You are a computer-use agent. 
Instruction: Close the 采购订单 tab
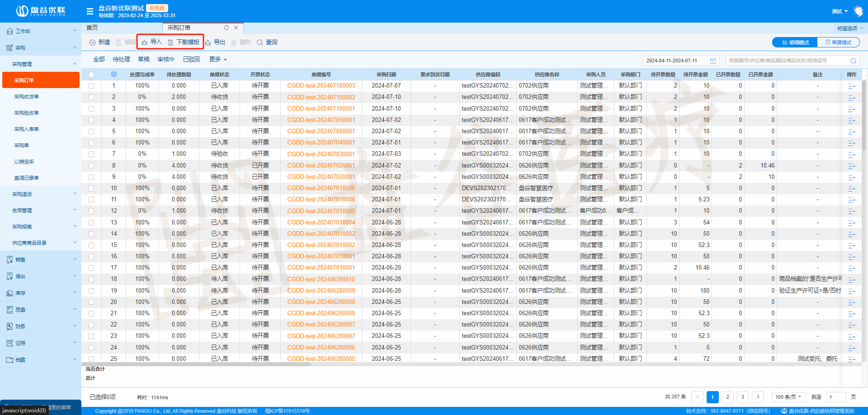[x=236, y=28]
